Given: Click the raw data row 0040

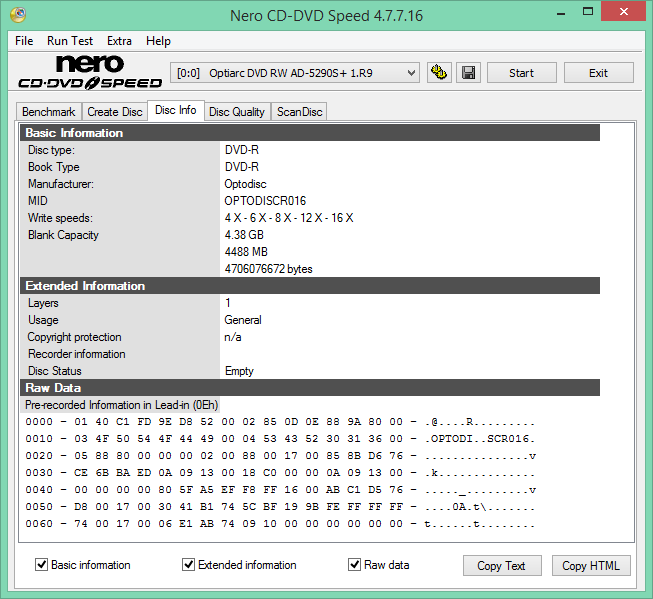Looking at the screenshot, I should [x=280, y=490].
